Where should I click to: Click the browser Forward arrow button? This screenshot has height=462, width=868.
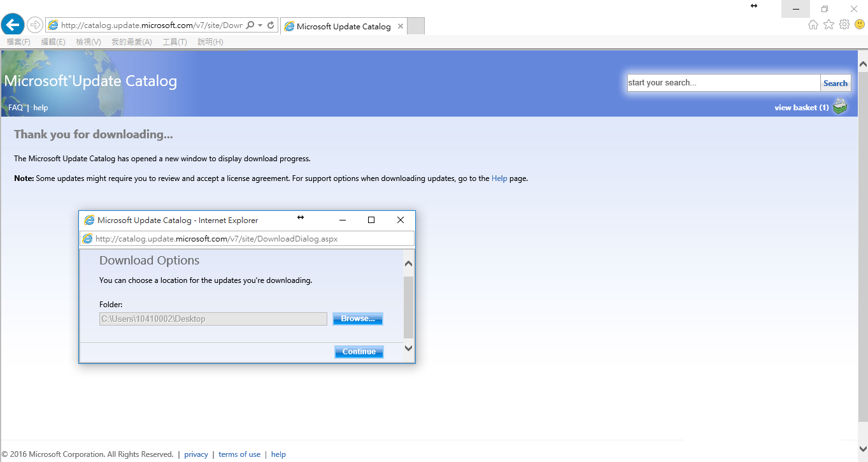34,25
